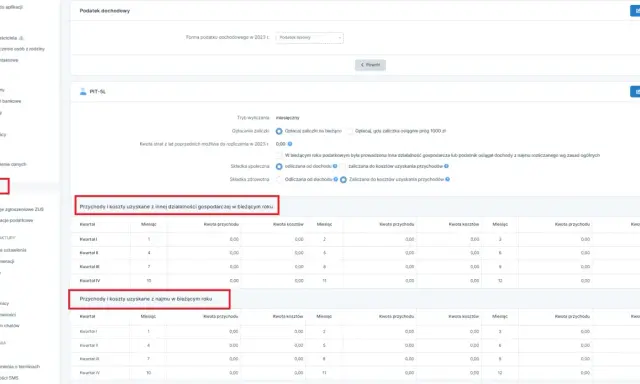This screenshot has width=640, height=384.
Task: Click the Powrót back button
Action: 370,65
